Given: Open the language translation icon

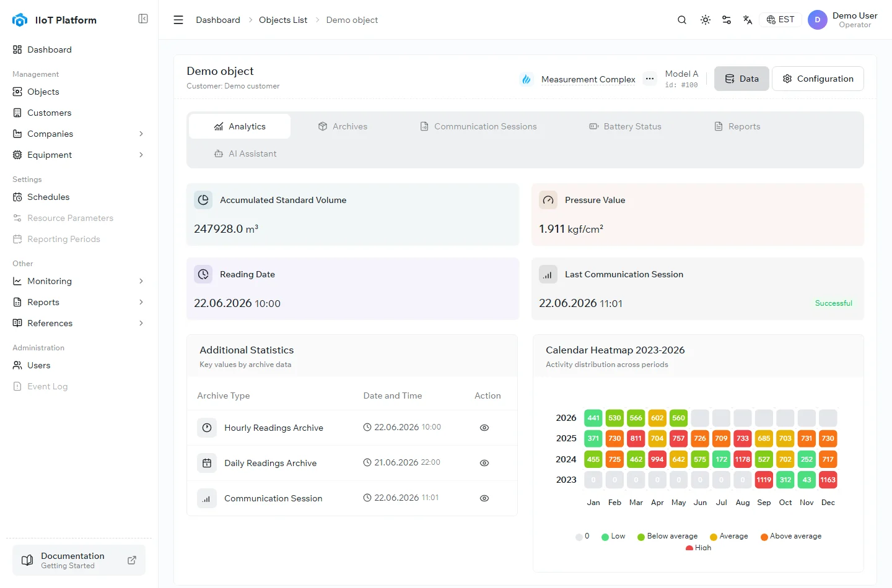Looking at the screenshot, I should [x=748, y=20].
